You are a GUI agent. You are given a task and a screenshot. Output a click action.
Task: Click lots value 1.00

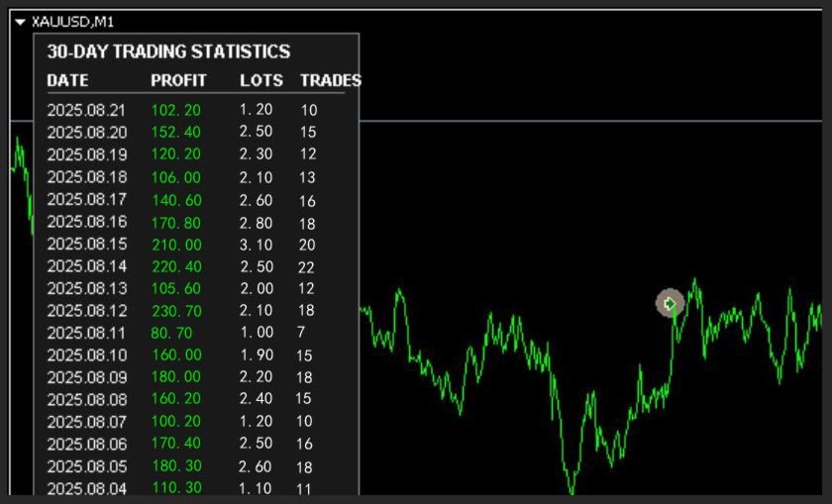257,333
